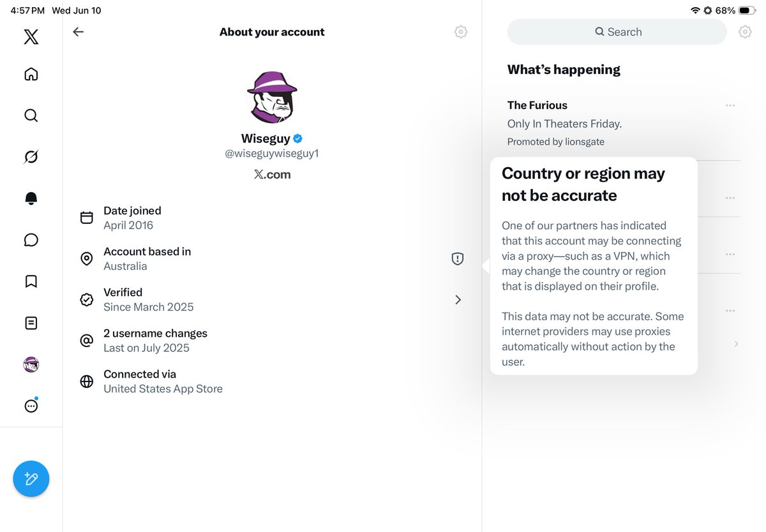Open the X logo home

tap(31, 37)
